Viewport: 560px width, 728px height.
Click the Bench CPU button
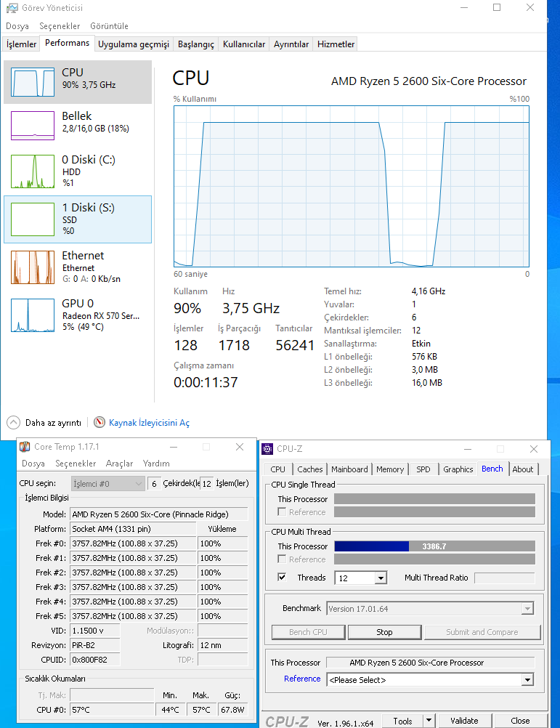tap(308, 632)
